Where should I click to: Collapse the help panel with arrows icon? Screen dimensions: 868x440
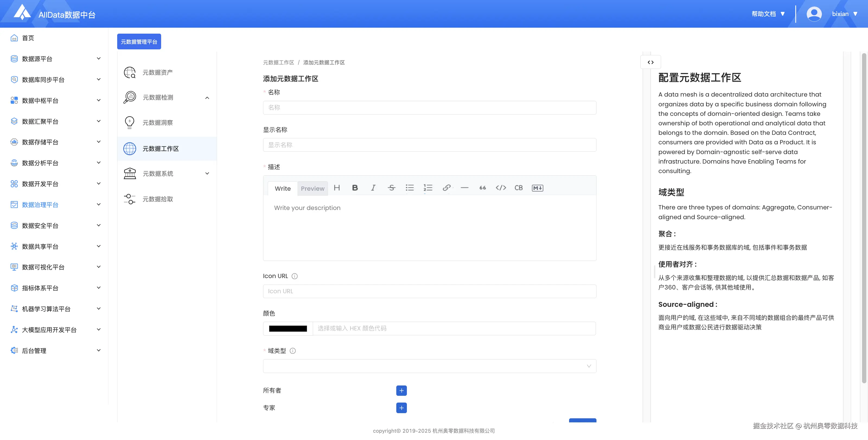pos(650,62)
